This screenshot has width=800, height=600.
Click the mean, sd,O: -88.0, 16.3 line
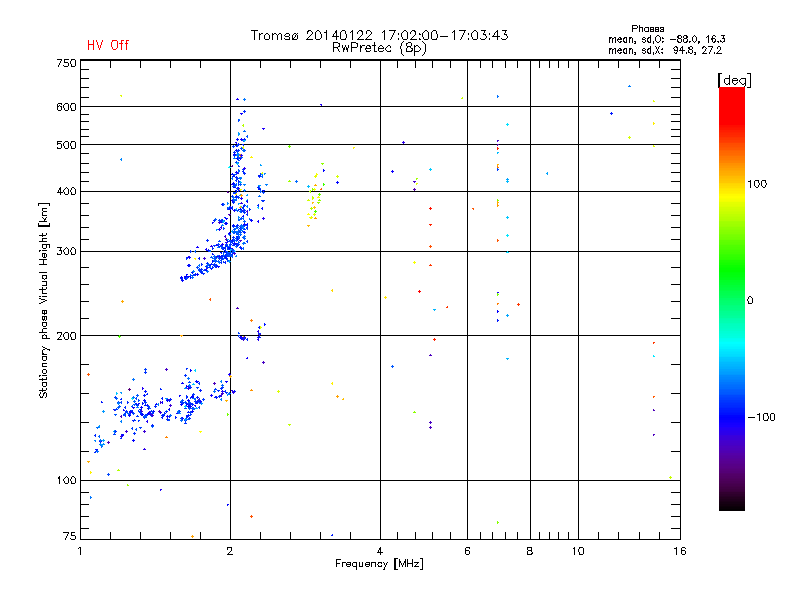click(666, 39)
